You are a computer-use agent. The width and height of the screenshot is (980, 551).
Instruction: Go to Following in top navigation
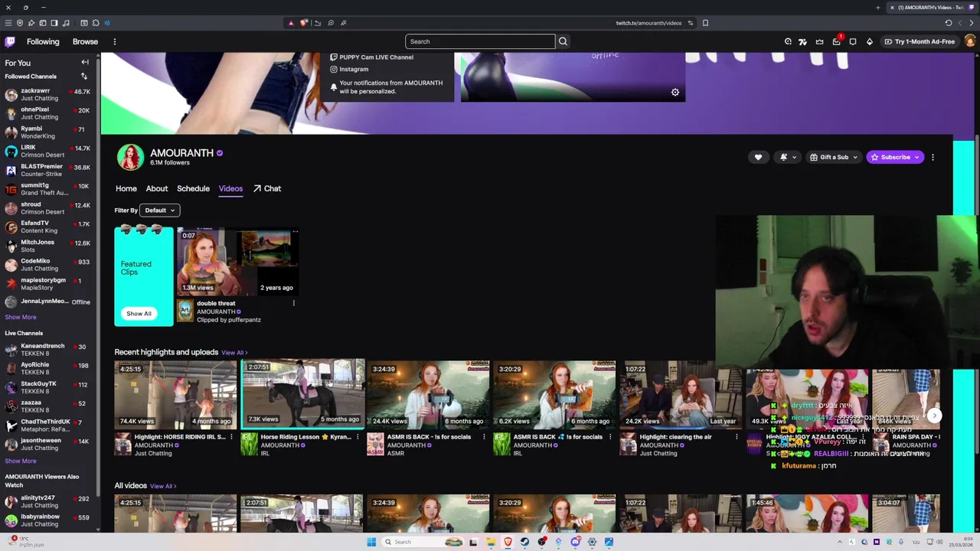coord(43,41)
